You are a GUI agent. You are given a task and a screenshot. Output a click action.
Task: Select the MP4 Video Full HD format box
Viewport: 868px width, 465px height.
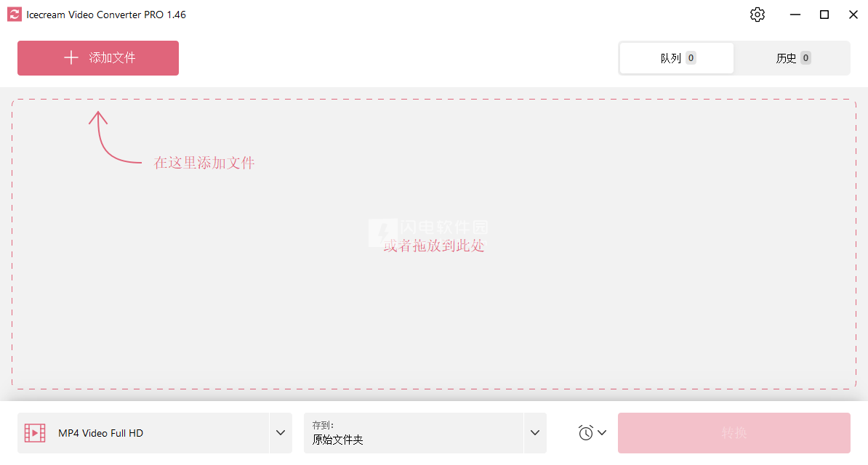(x=143, y=433)
